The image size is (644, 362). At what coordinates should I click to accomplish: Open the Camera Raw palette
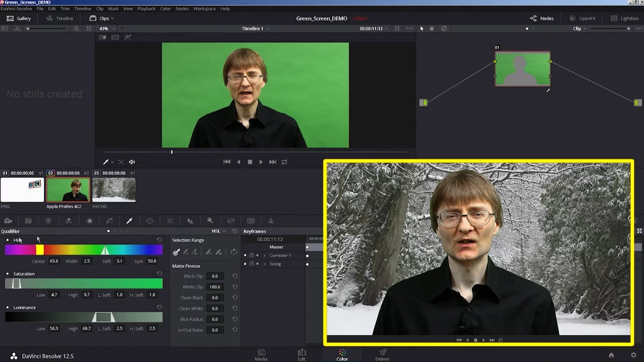pyautogui.click(x=8, y=221)
